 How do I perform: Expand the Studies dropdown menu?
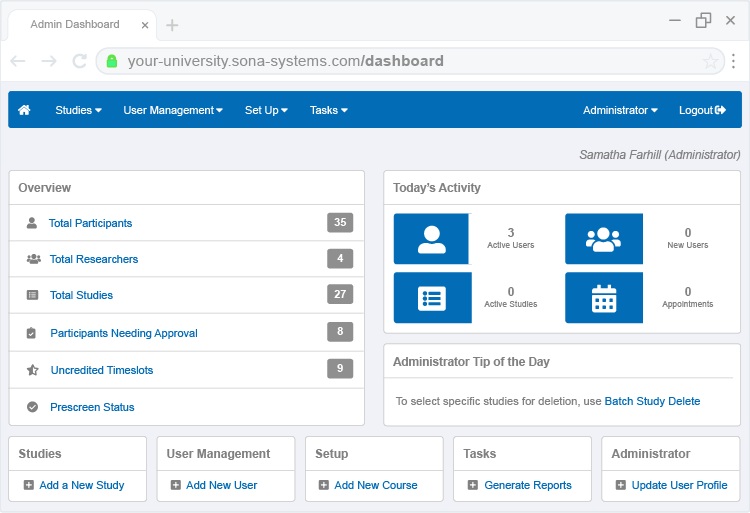tap(78, 110)
